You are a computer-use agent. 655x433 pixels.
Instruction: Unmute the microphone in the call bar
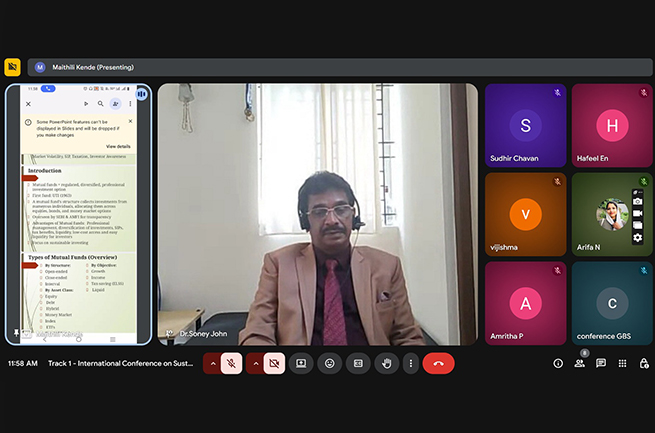click(x=231, y=364)
